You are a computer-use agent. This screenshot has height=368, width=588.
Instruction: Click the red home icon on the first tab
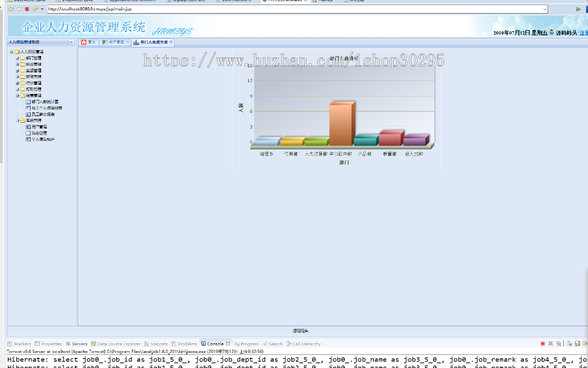tap(84, 42)
